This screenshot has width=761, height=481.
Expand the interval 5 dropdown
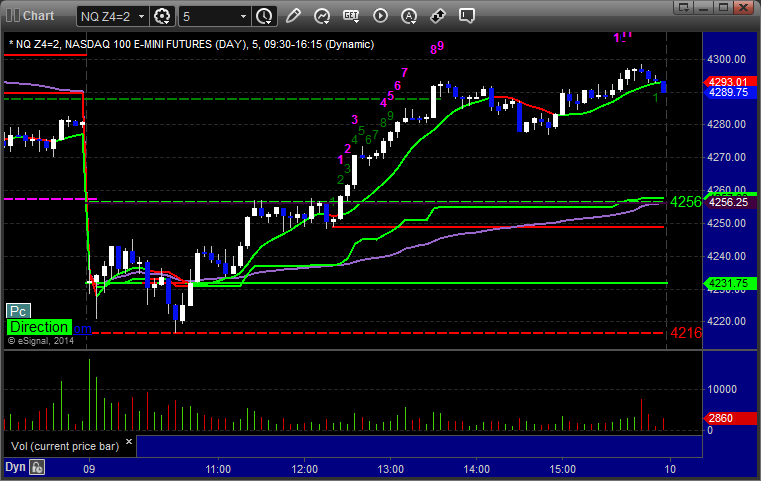[x=215, y=17]
